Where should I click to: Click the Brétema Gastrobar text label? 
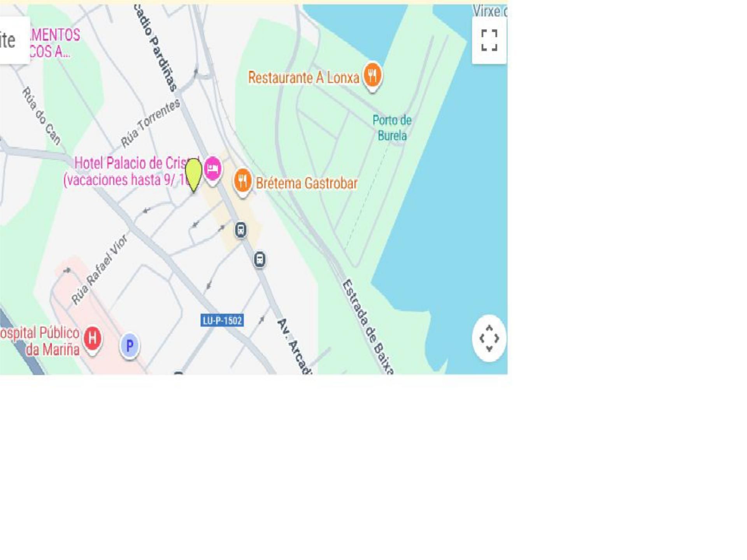[x=307, y=183]
